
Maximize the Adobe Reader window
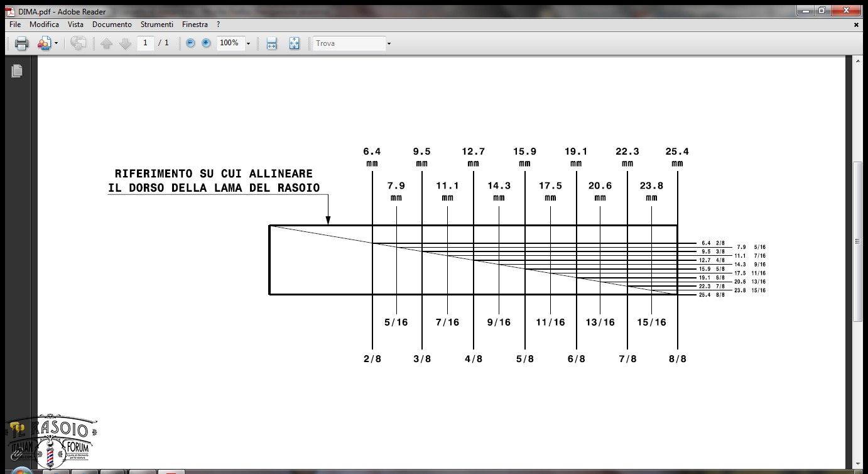pyautogui.click(x=822, y=11)
